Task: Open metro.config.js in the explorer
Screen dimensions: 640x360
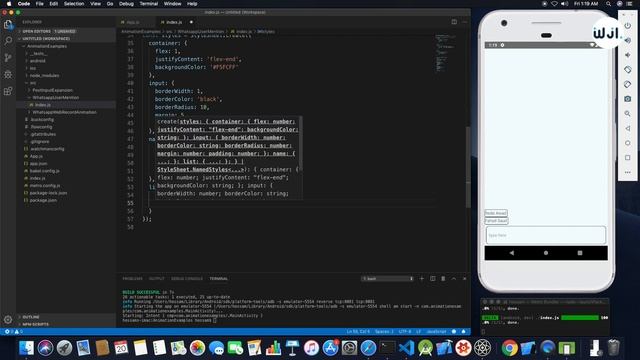Action: pyautogui.click(x=45, y=186)
